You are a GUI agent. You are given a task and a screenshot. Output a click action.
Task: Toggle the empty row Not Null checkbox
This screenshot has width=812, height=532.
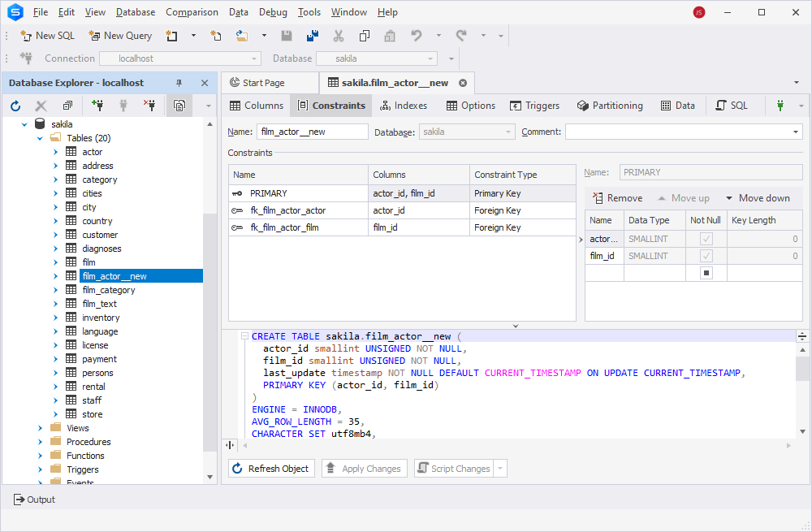click(x=706, y=273)
